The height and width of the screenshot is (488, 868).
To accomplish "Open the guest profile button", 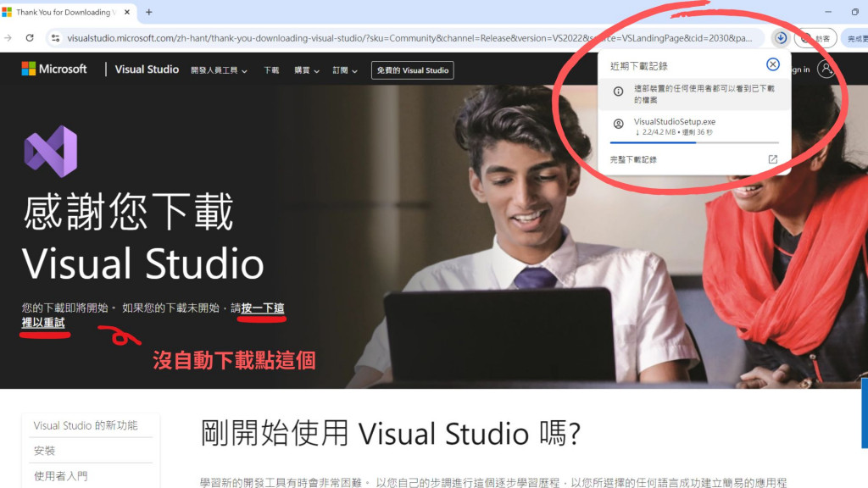I will point(815,38).
